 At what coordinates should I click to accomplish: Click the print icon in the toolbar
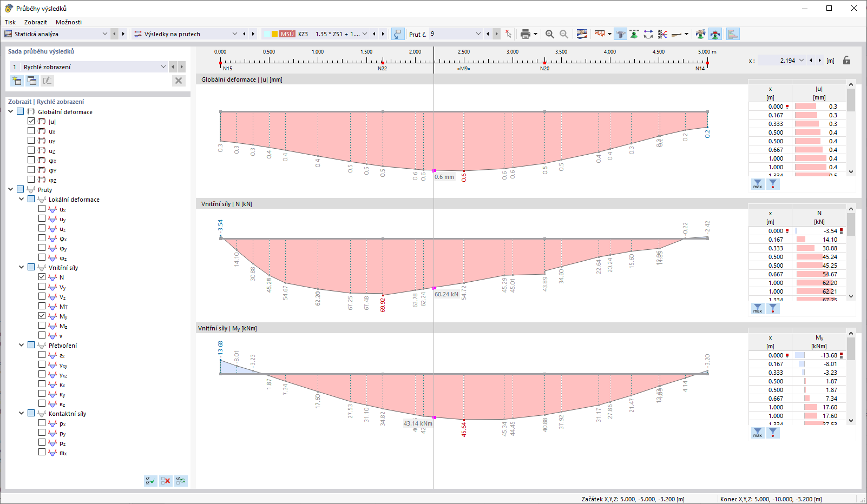pyautogui.click(x=525, y=34)
